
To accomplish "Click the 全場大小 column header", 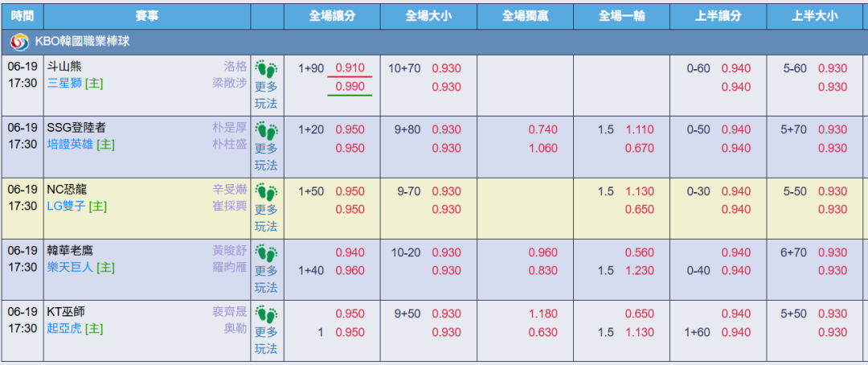I will pyautogui.click(x=428, y=16).
